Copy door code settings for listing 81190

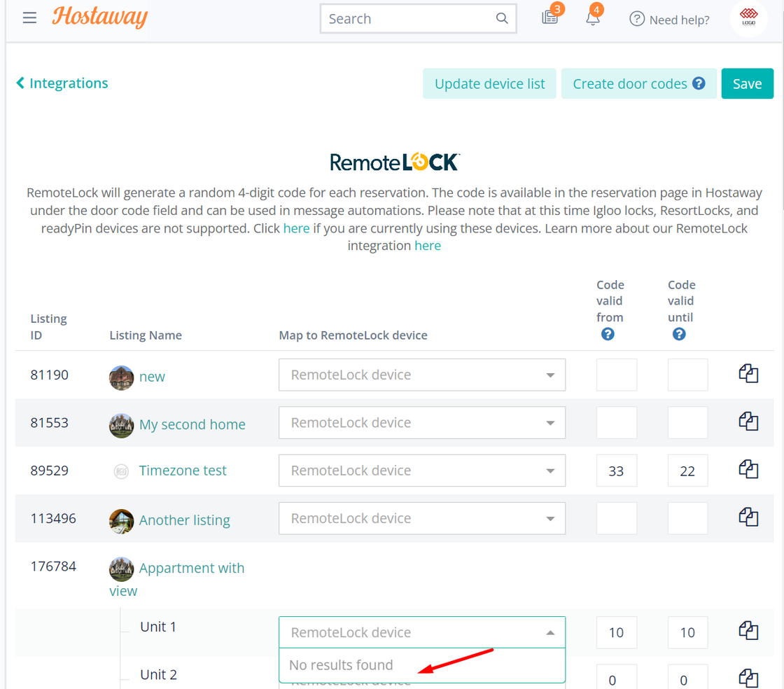click(x=748, y=373)
